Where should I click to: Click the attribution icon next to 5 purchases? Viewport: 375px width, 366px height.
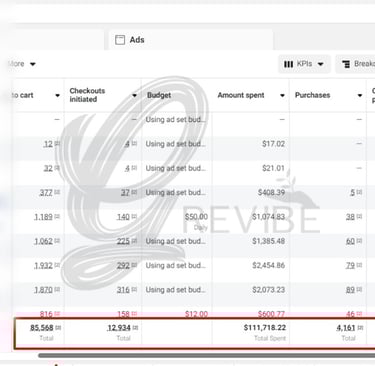pyautogui.click(x=359, y=192)
